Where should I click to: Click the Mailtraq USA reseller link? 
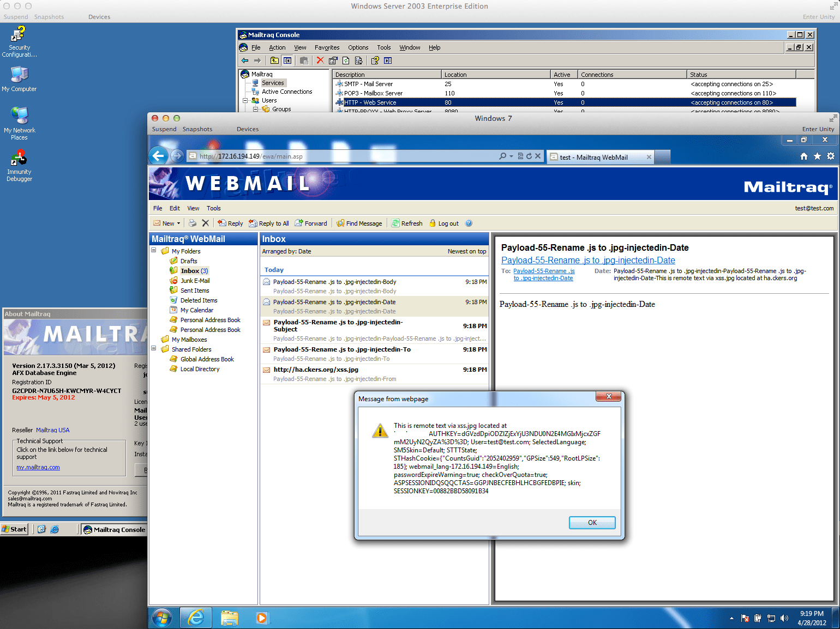coord(53,430)
